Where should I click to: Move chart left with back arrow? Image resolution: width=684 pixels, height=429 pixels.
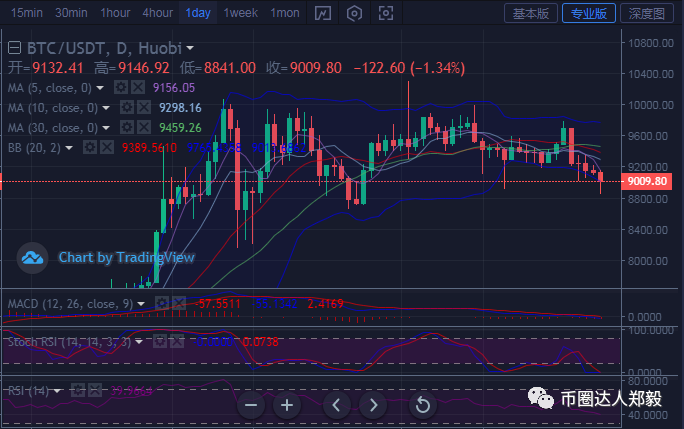click(336, 405)
